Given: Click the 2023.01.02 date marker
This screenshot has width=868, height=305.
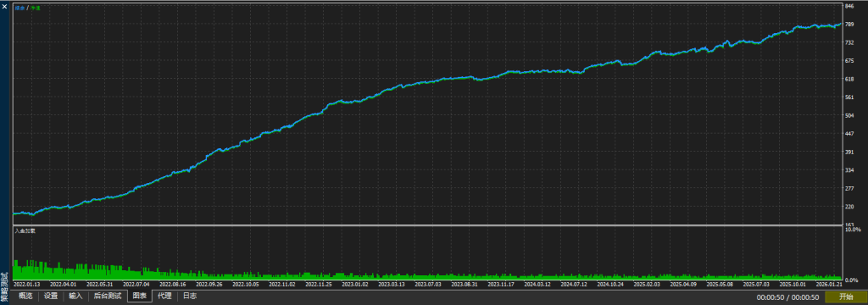Looking at the screenshot, I should [354, 284].
